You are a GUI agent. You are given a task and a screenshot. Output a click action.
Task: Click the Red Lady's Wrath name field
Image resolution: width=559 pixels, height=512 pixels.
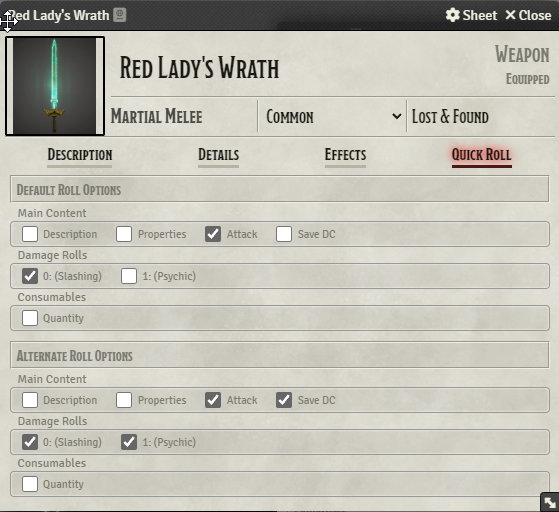pyautogui.click(x=200, y=68)
